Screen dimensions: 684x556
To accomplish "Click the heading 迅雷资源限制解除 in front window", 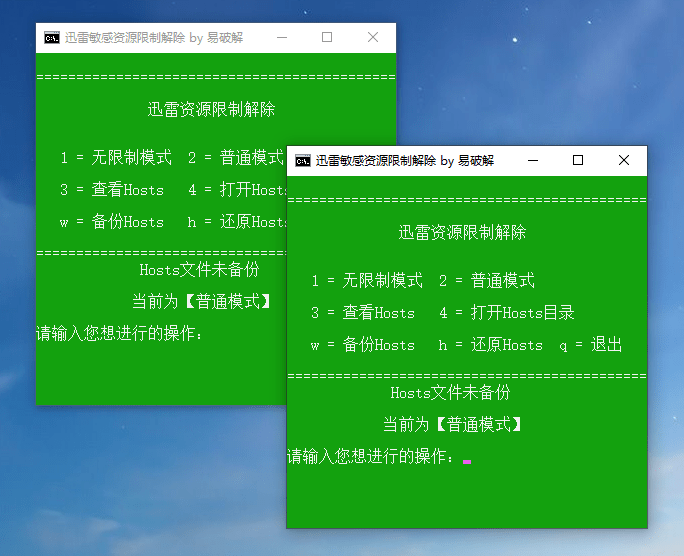I will tap(462, 232).
